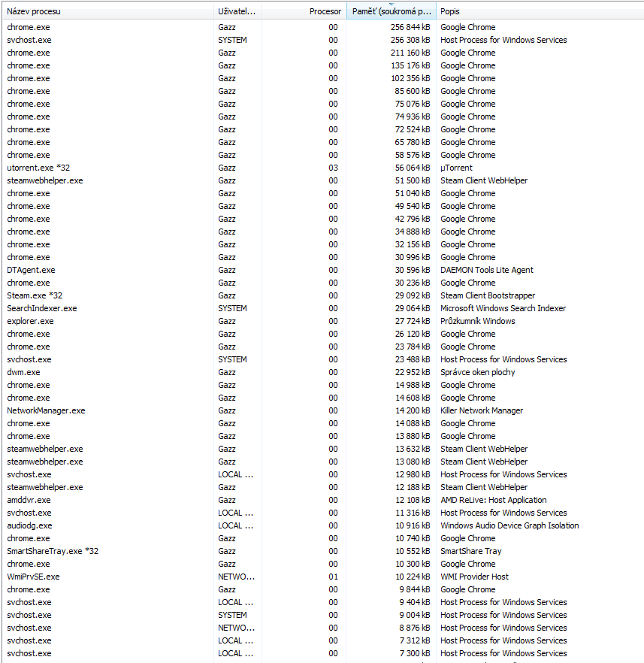Select the utorrent.exe *32 process name

(x=38, y=168)
